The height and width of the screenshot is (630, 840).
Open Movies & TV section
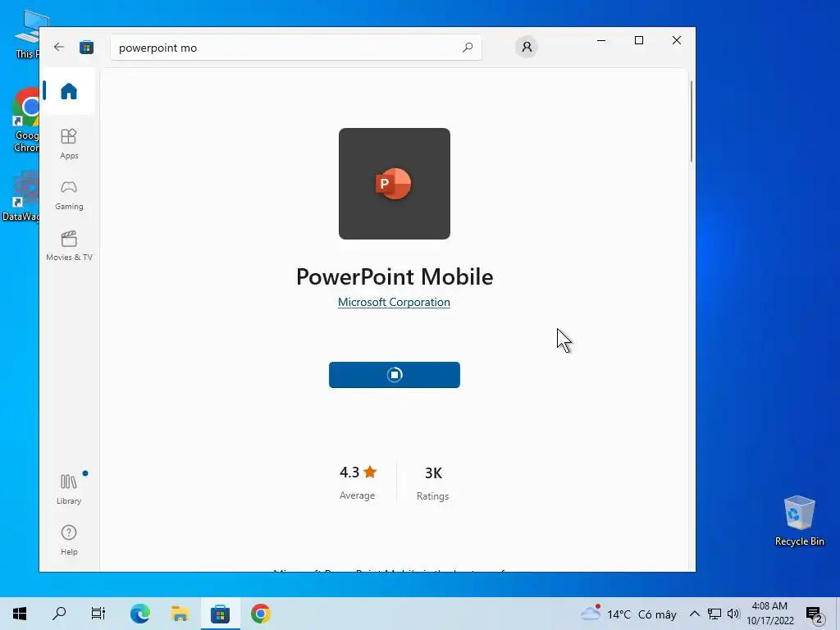pyautogui.click(x=69, y=246)
